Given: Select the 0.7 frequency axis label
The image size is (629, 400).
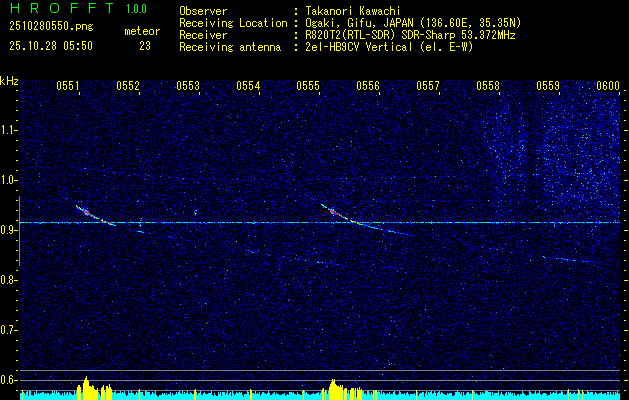Looking at the screenshot, I should coord(9,329).
